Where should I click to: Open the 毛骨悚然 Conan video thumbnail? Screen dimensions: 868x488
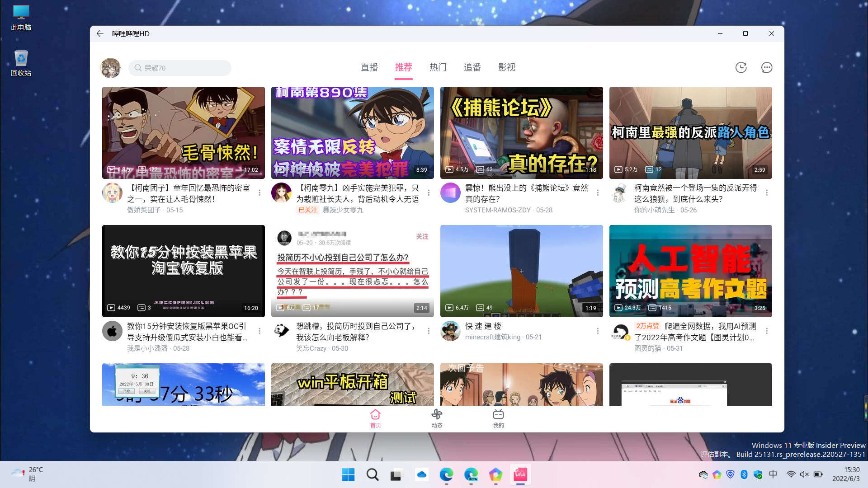(184, 133)
